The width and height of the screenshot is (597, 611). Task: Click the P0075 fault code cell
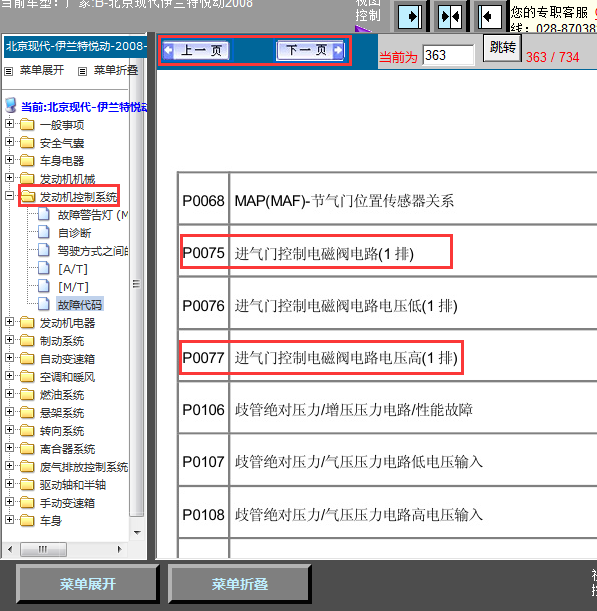coord(203,253)
